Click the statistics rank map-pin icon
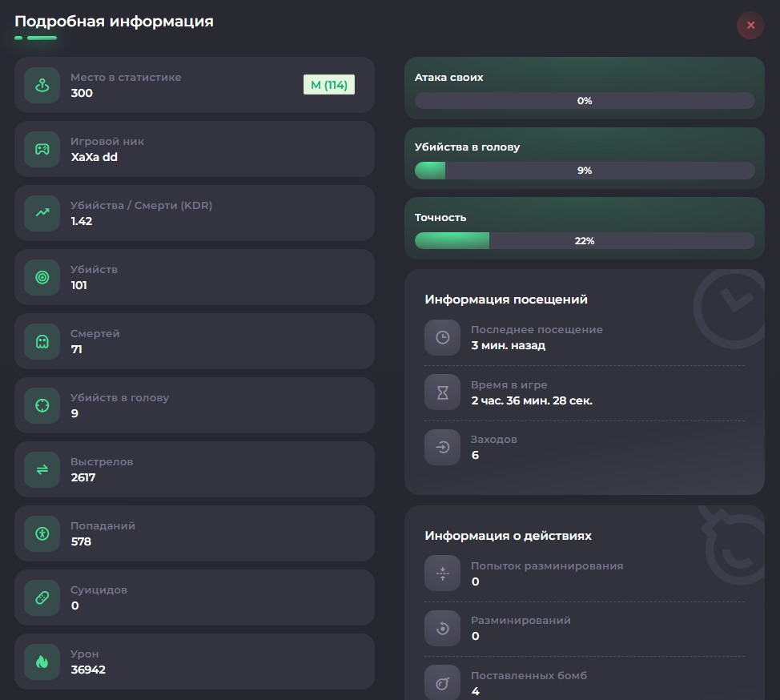Viewport: 780px width, 700px height. pyautogui.click(x=42, y=85)
